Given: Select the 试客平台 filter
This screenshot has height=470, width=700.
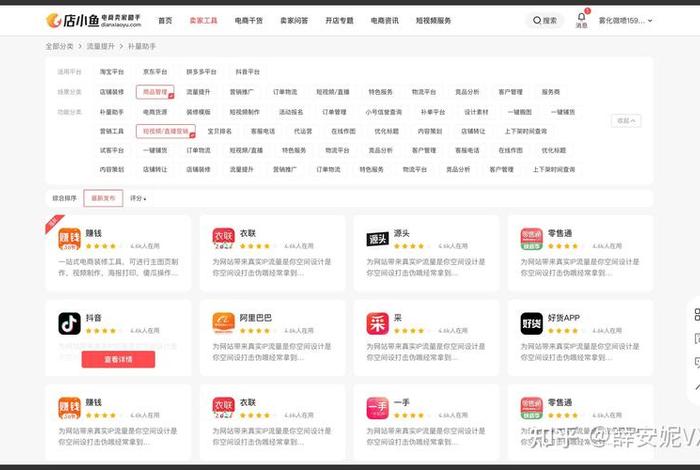Looking at the screenshot, I should coord(112,150).
